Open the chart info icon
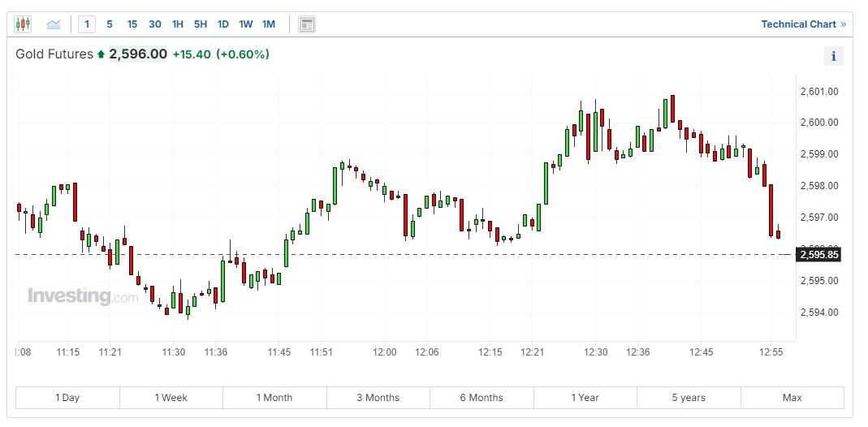Image resolution: width=868 pixels, height=427 pixels. coord(833,56)
